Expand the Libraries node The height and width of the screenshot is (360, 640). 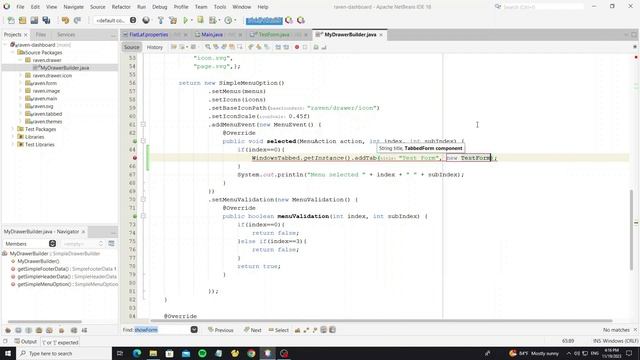(x=13, y=137)
